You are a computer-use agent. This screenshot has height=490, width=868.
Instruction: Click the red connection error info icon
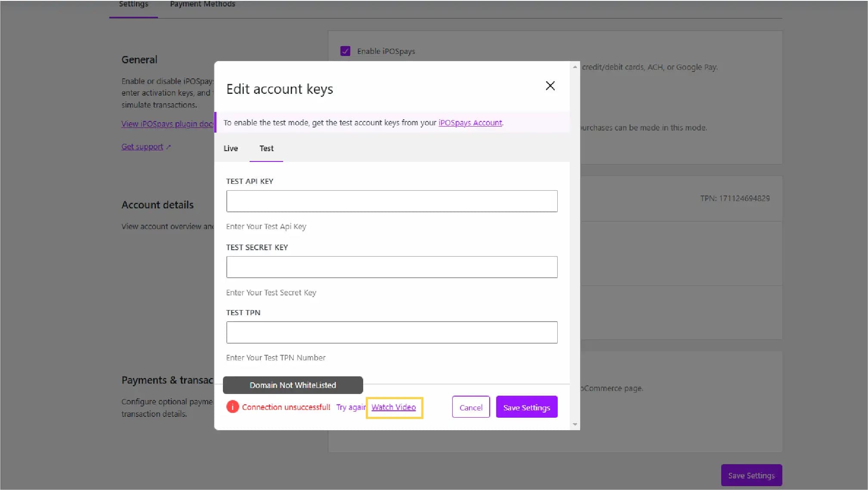click(232, 406)
